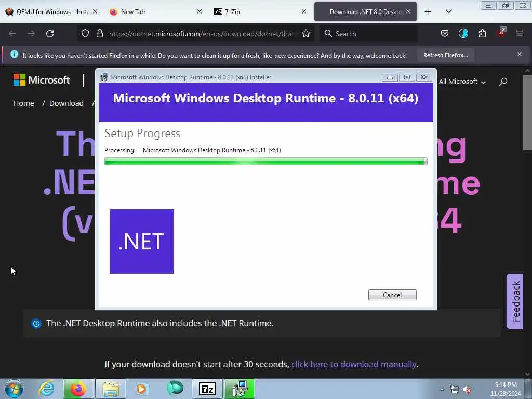Image resolution: width=532 pixels, height=399 pixels.
Task: Click Refresh Firefox button
Action: coord(445,55)
